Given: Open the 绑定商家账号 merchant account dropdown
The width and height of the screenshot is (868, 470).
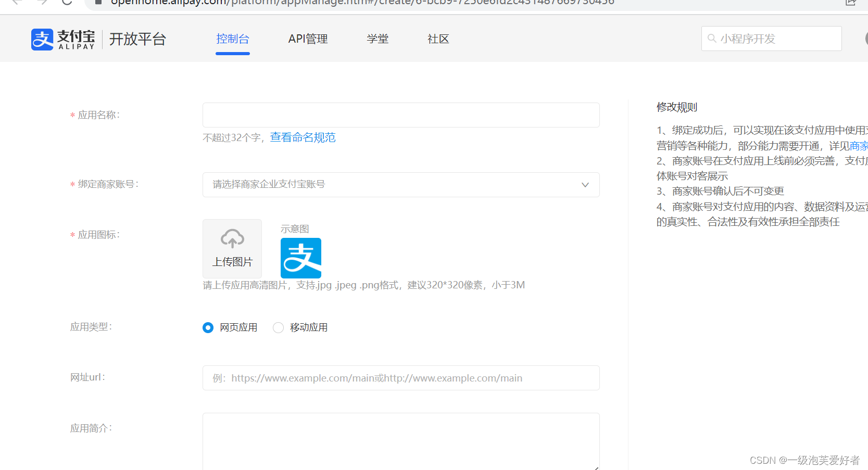Looking at the screenshot, I should pos(400,185).
